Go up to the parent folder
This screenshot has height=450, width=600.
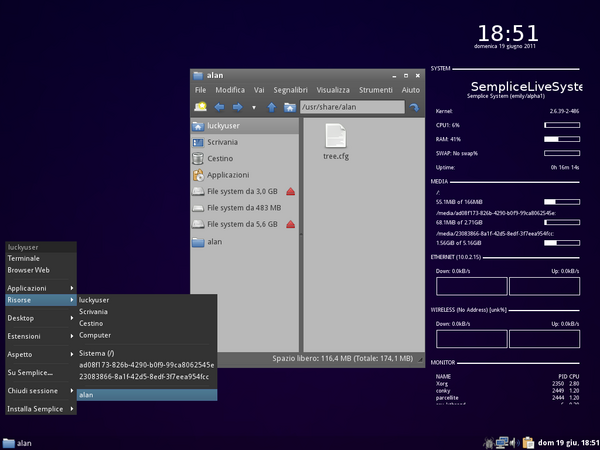coord(271,106)
